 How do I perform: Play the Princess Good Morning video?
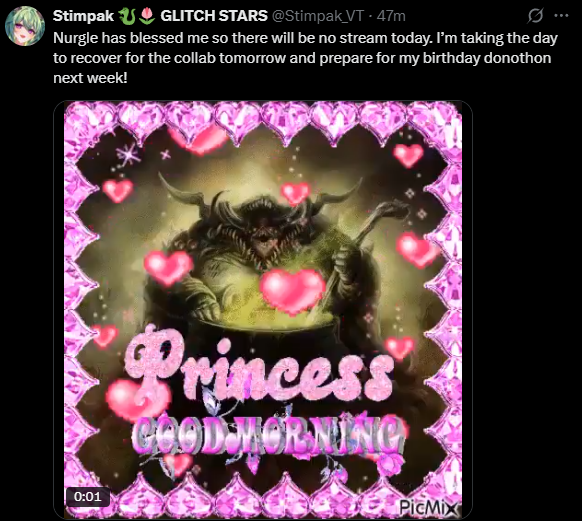[263, 309]
